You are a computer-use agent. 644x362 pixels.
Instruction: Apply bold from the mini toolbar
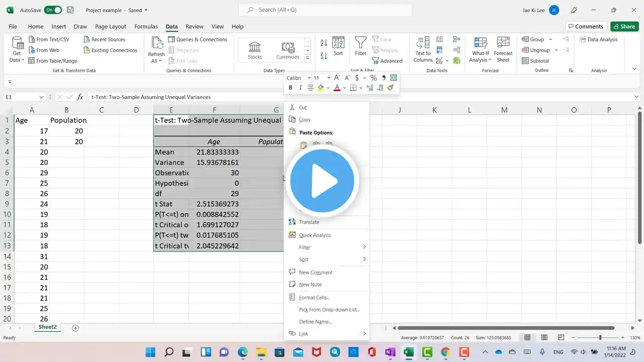[290, 87]
